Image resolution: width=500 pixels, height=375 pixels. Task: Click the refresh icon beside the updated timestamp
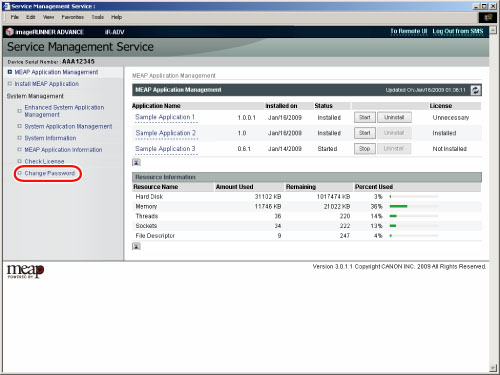click(476, 90)
